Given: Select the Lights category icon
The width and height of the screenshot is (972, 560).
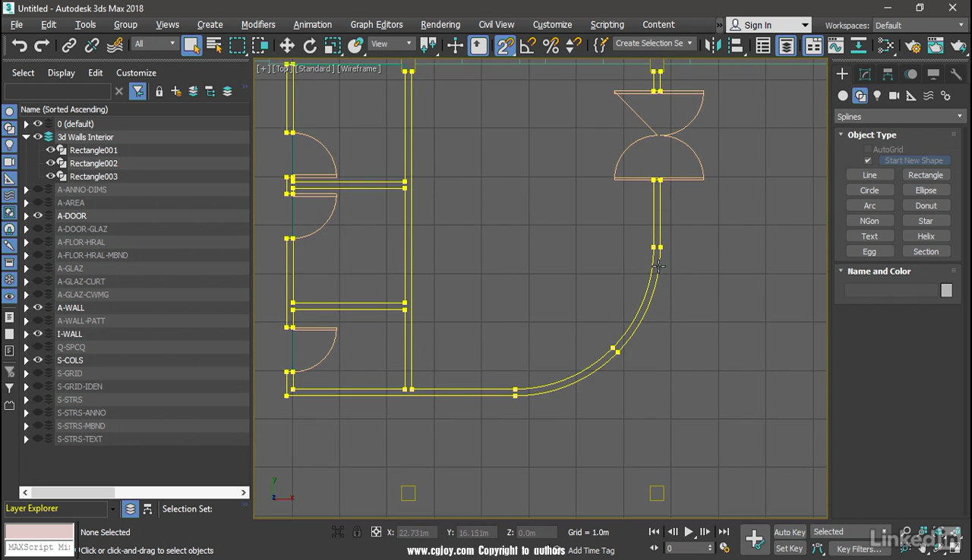Looking at the screenshot, I should [877, 96].
